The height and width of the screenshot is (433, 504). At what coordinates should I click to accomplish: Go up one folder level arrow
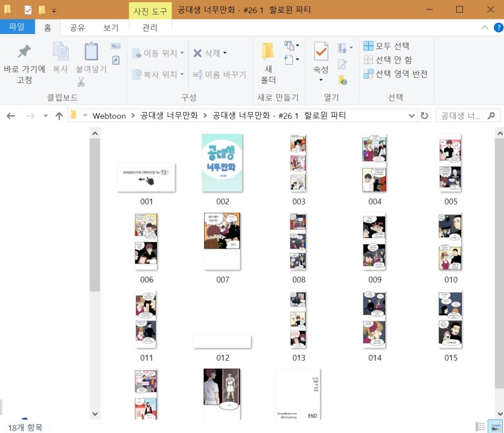59,116
